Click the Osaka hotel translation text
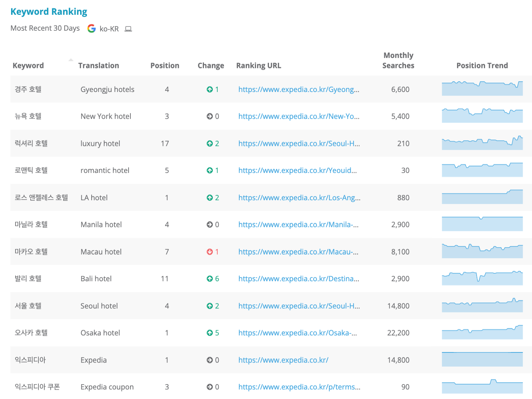The width and height of the screenshot is (532, 399). pyautogui.click(x=100, y=333)
